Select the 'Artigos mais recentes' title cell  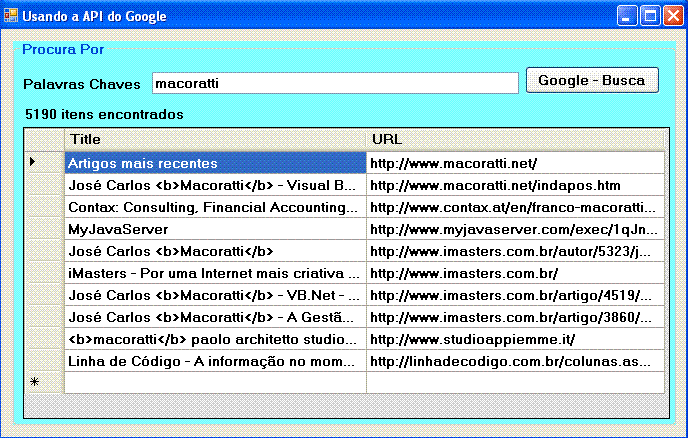(x=215, y=163)
